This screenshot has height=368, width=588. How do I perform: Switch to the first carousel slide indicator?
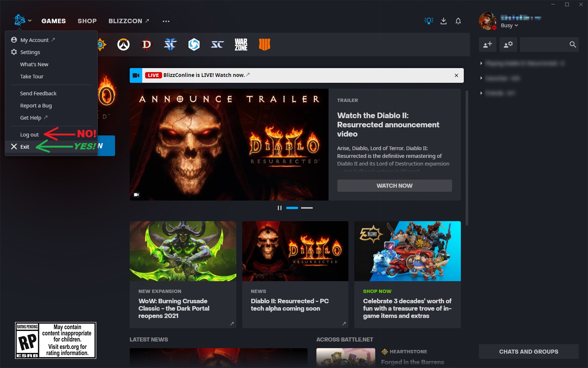[292, 208]
